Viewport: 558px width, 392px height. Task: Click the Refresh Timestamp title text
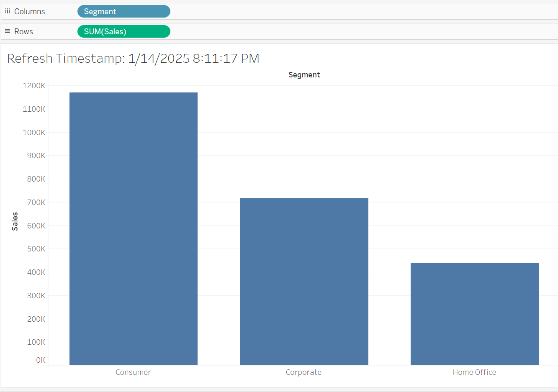[133, 59]
